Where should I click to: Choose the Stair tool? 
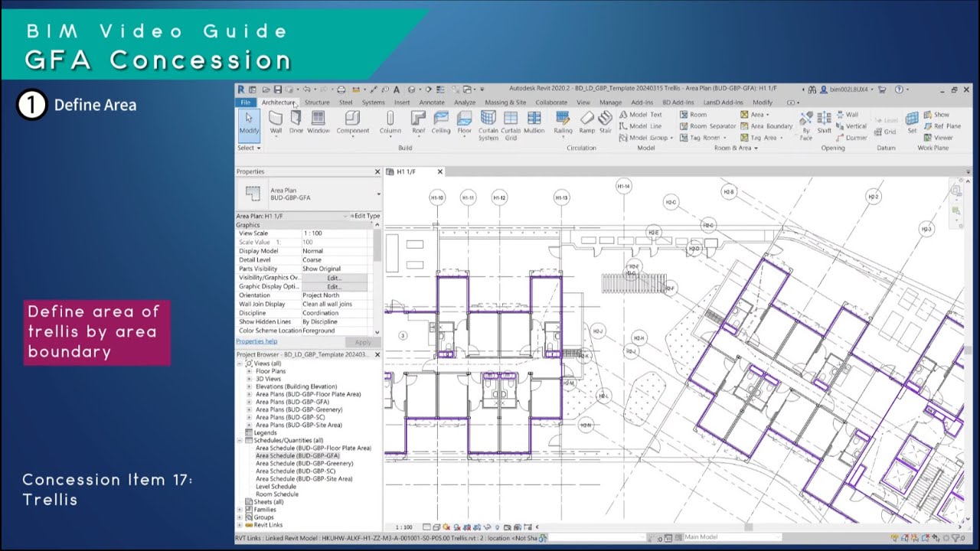pos(605,123)
